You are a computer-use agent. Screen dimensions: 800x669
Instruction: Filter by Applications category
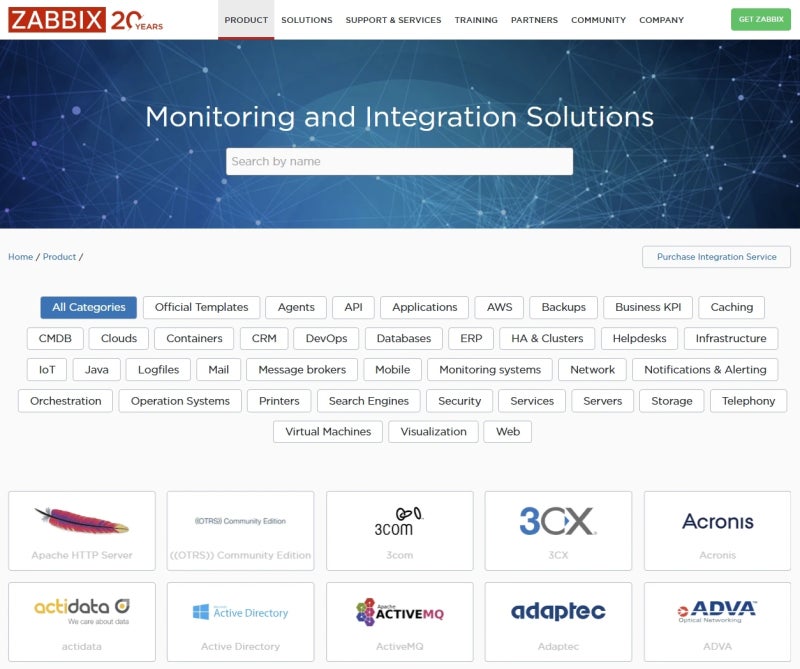click(x=424, y=307)
